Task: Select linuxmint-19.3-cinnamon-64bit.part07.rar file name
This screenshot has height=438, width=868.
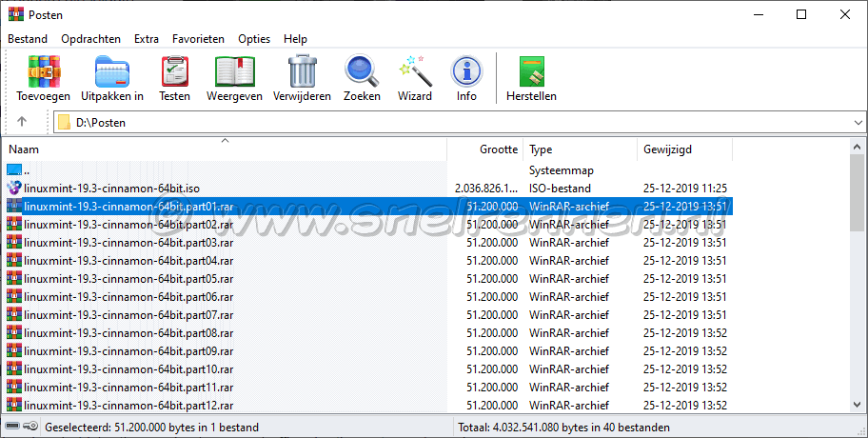Action: pos(128,315)
